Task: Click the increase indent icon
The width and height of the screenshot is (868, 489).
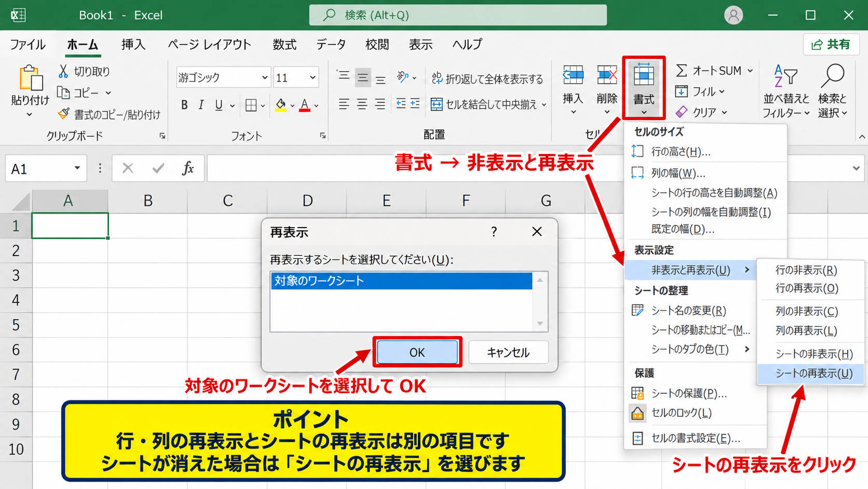Action: pos(415,104)
